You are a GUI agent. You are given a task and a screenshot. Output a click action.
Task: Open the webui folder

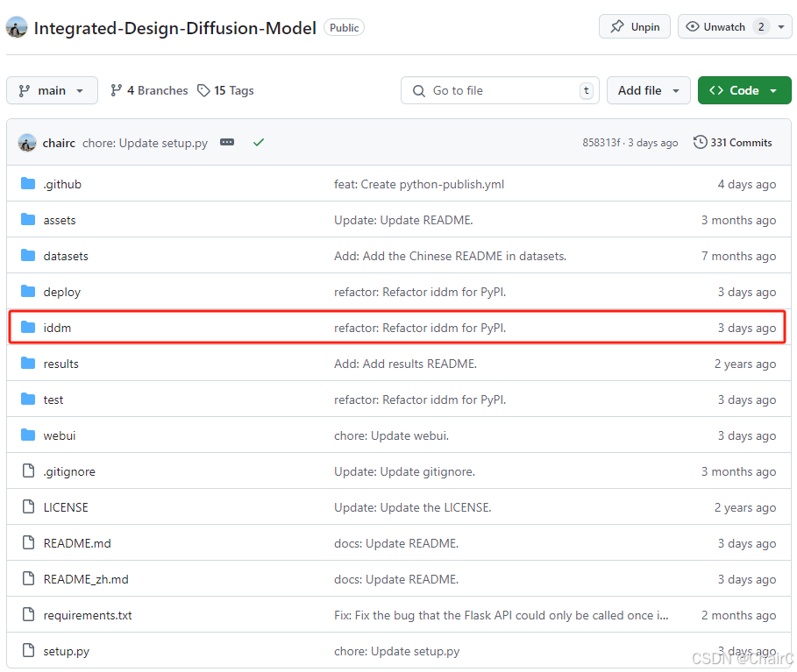tap(60, 435)
